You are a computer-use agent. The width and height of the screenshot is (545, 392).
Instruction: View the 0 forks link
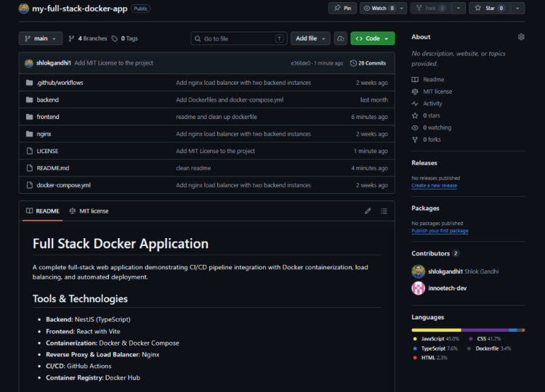[426, 139]
